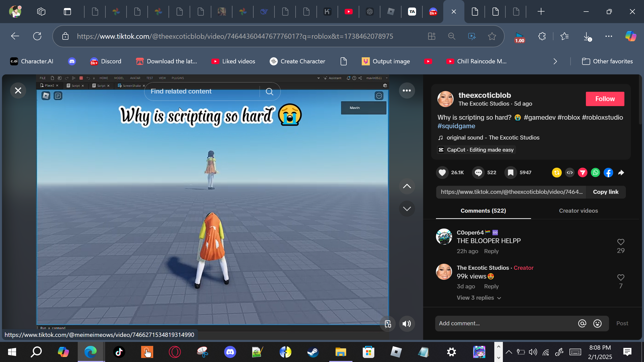Like C0oper64's comment
644x362 pixels.
[x=621, y=242]
